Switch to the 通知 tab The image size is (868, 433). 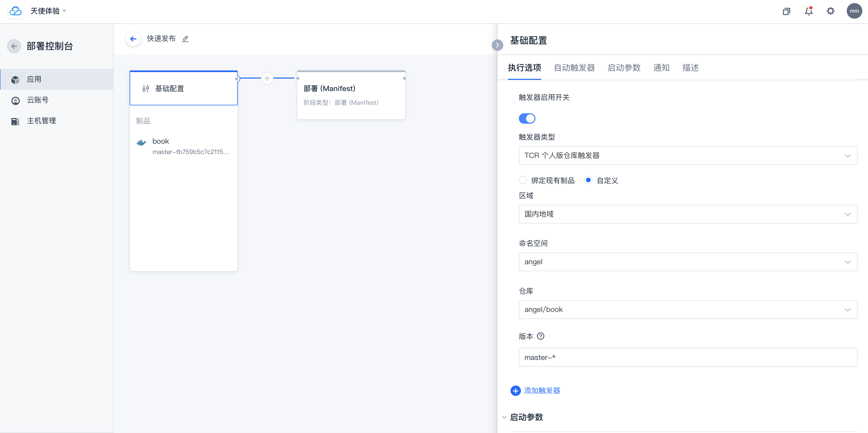pos(661,68)
